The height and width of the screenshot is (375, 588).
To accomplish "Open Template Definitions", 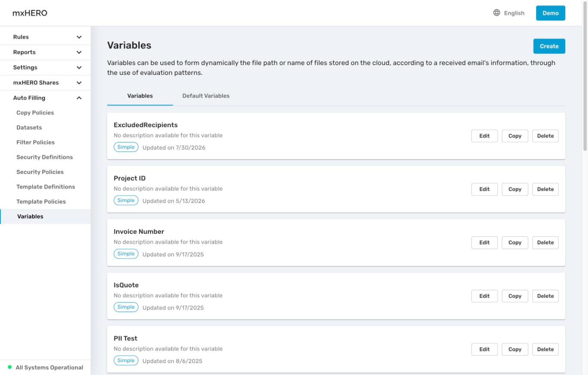I will [x=45, y=187].
